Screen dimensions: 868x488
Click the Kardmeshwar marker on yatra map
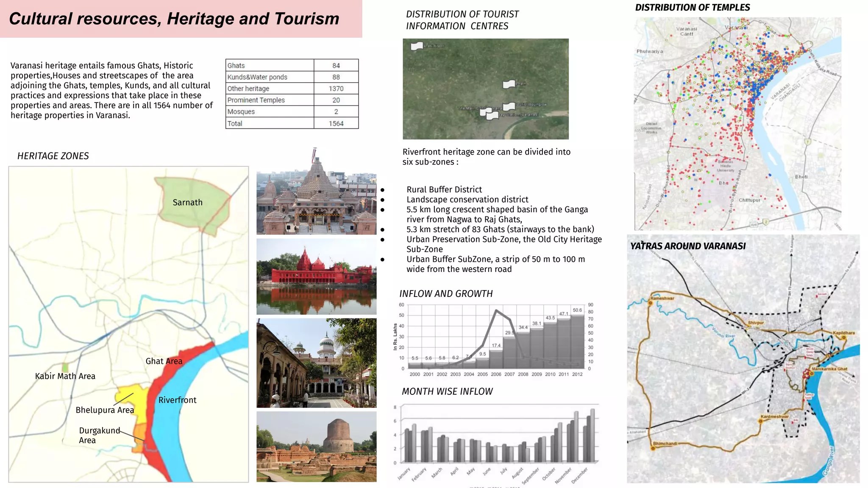761,421
